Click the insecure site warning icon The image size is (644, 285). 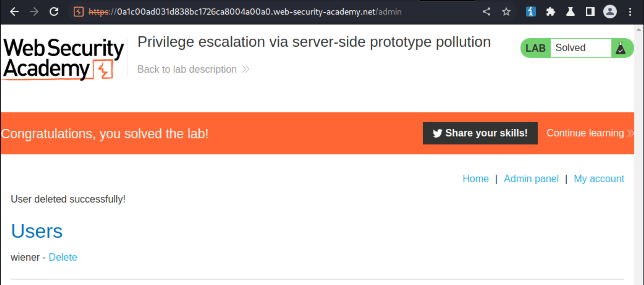click(x=79, y=12)
